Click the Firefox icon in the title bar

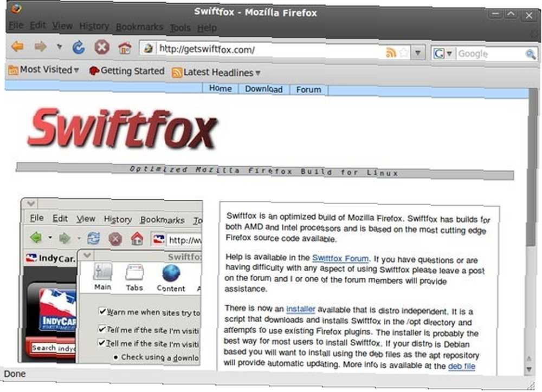(16, 8)
